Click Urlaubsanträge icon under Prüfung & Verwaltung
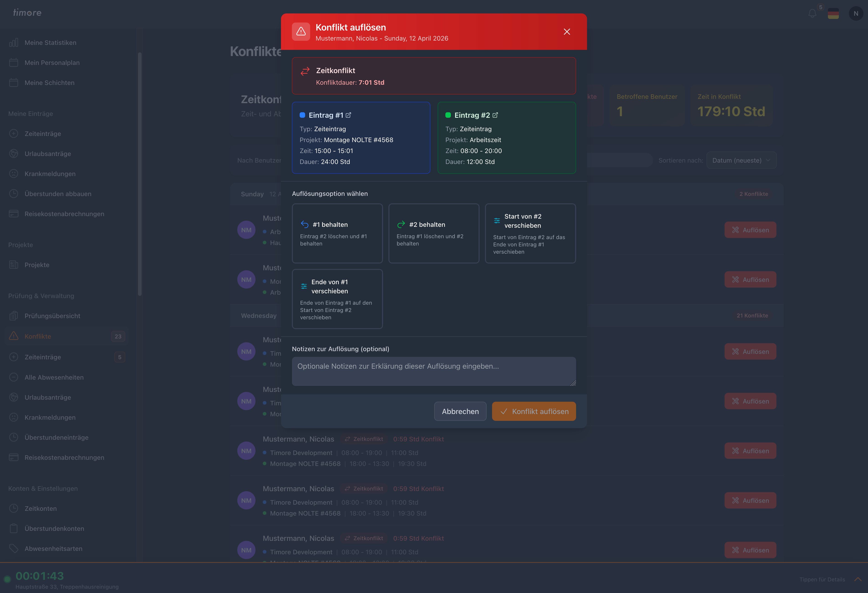The image size is (868, 593). [x=14, y=397]
